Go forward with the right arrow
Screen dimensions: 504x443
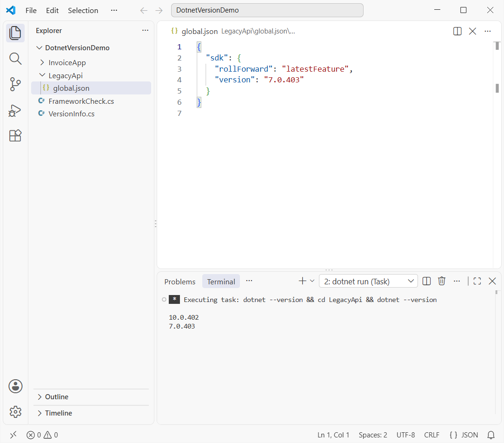pyautogui.click(x=159, y=11)
